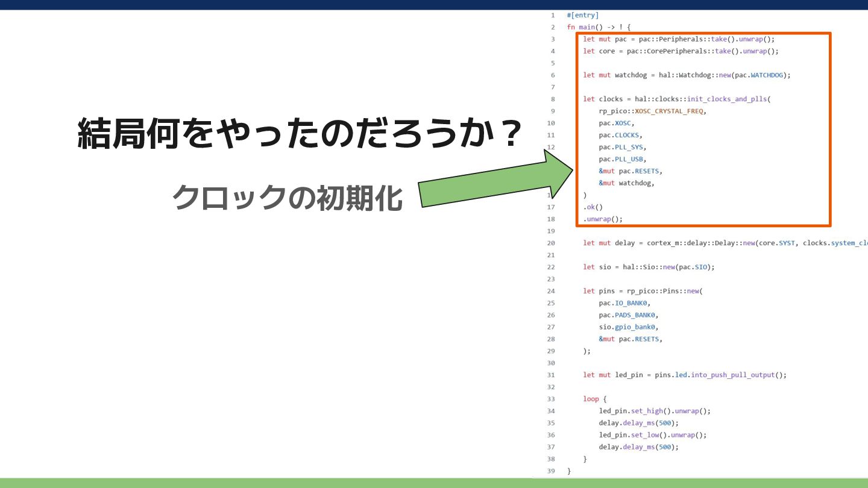
Task: Click line number 30 in the gutter
Action: tap(551, 363)
